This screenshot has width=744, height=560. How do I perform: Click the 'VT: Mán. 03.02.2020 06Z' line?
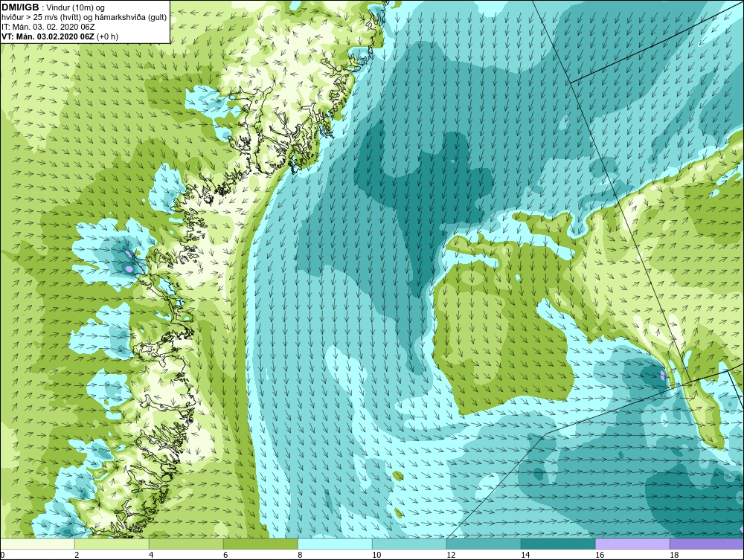tap(48, 36)
